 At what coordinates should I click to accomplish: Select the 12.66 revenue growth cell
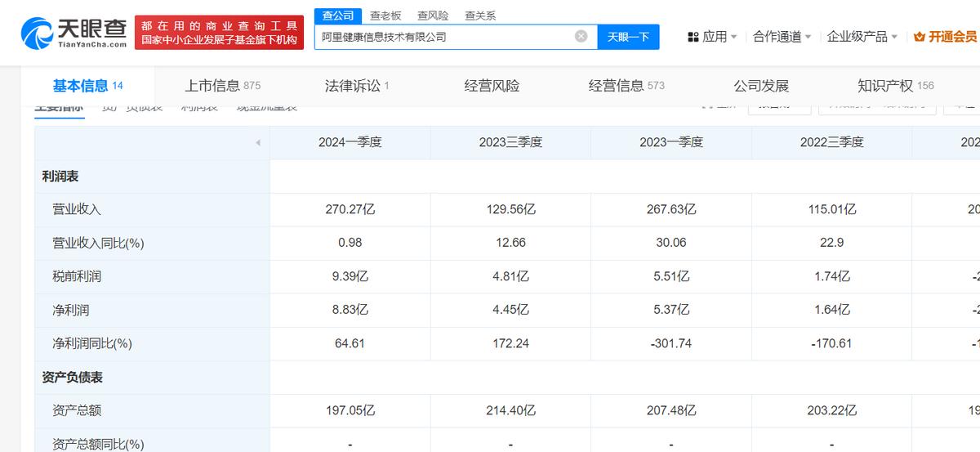(x=510, y=243)
